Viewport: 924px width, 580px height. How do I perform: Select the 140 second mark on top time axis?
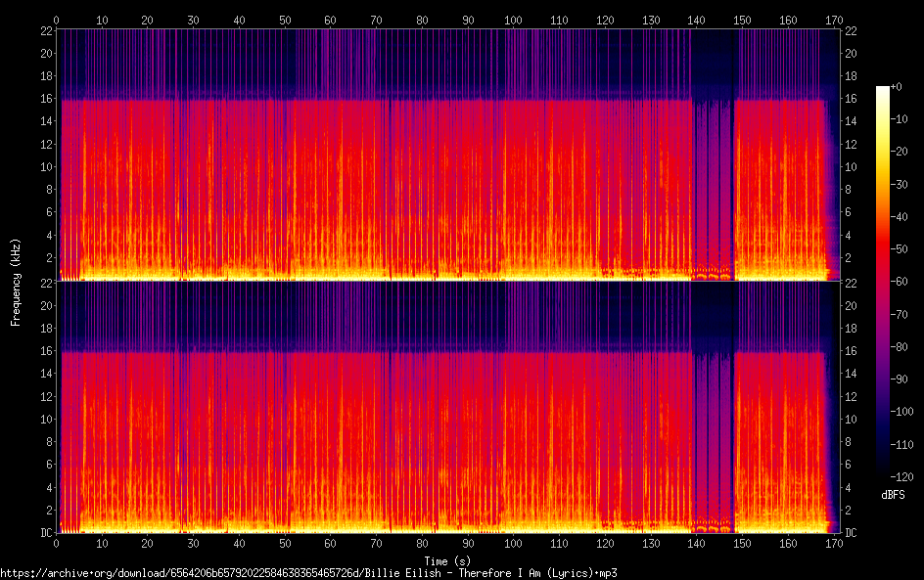[696, 20]
